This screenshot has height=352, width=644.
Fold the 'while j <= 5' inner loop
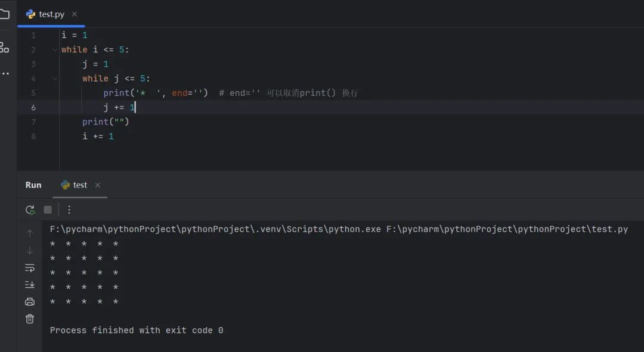click(55, 79)
